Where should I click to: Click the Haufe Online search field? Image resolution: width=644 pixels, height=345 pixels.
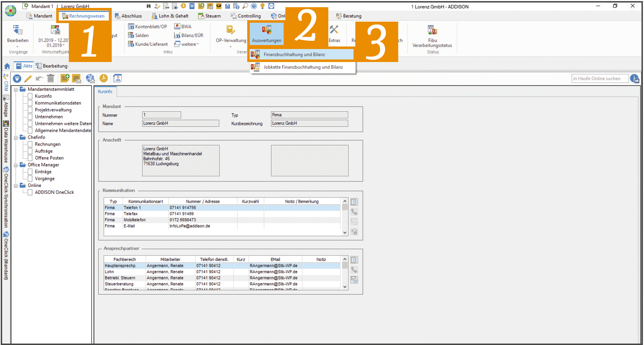click(600, 79)
